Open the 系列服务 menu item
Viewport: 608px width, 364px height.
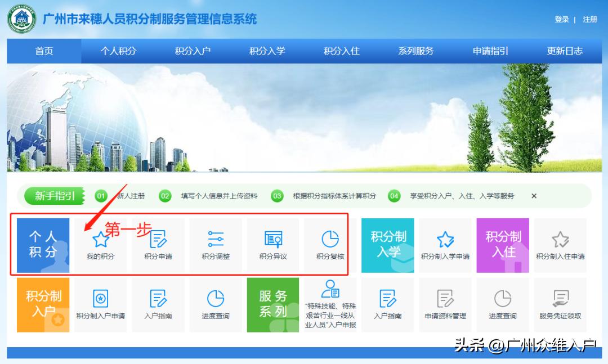[415, 51]
